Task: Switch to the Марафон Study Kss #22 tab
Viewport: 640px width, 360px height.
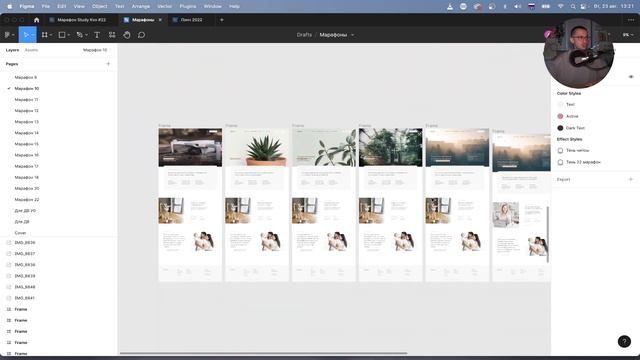Action: [x=81, y=20]
